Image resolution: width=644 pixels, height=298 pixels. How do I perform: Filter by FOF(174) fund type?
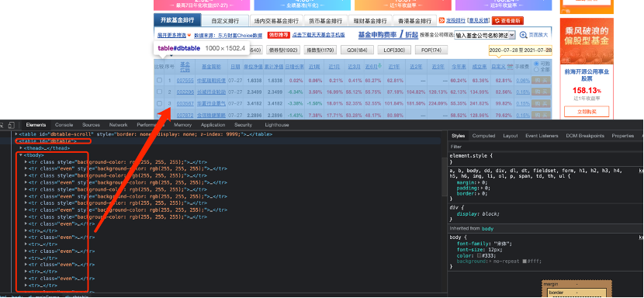coord(431,50)
